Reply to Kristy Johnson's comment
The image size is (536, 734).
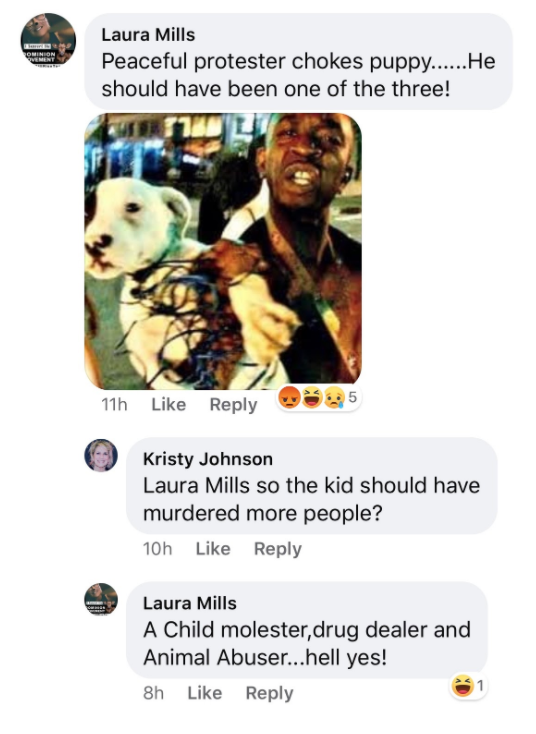point(278,549)
